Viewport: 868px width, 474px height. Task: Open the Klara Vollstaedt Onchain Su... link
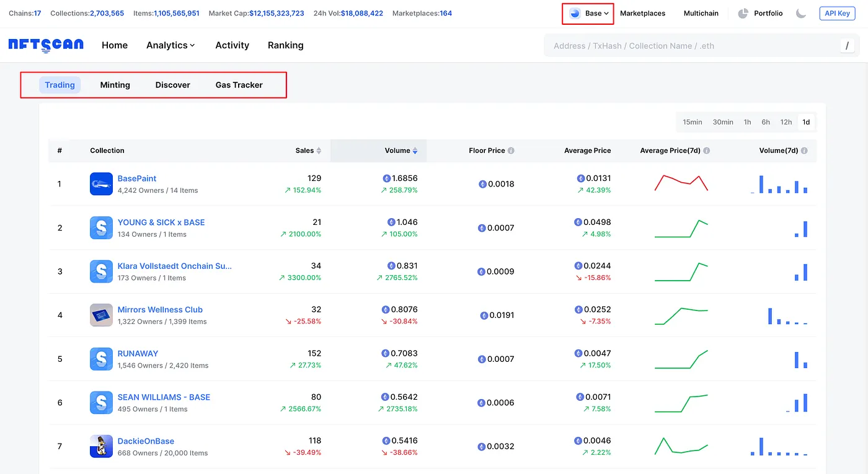pyautogui.click(x=175, y=266)
